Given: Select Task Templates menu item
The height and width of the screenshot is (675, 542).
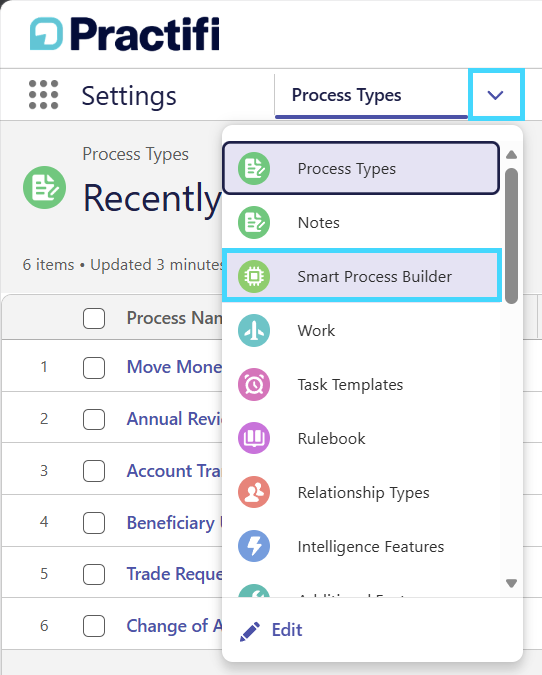Looking at the screenshot, I should (x=361, y=384).
